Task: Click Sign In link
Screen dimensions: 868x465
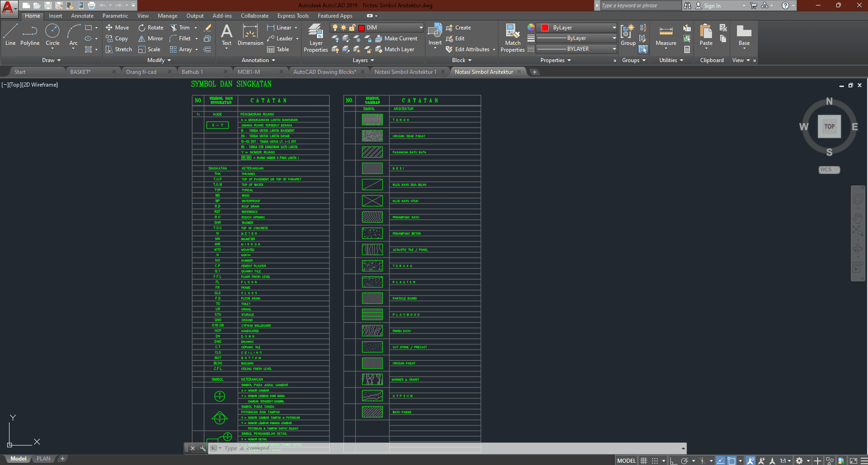Action: [712, 6]
